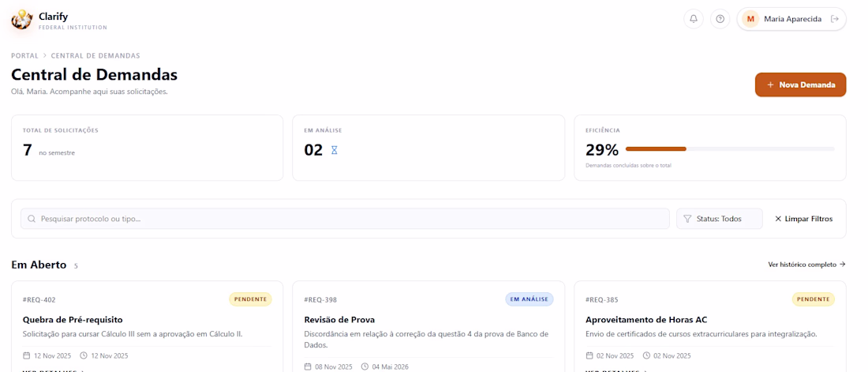Open the Maria Aparecida user menu
The width and height of the screenshot is (868, 372).
[791, 19]
